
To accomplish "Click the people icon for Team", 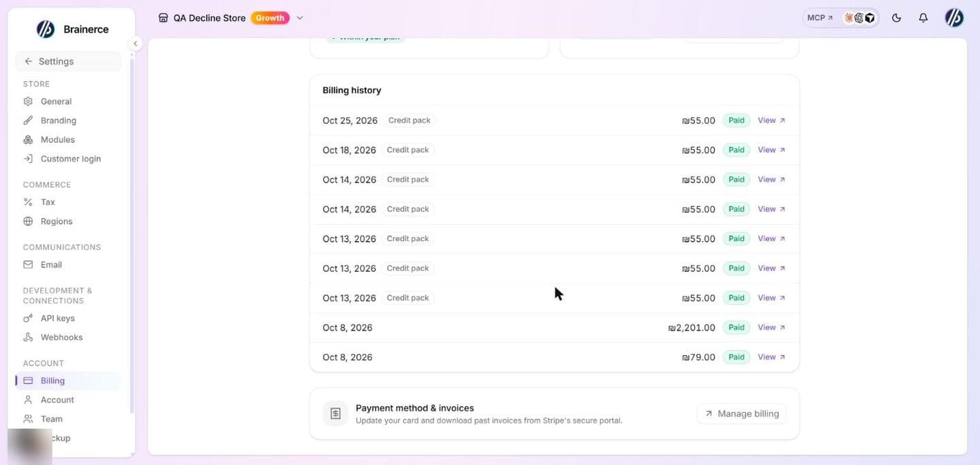I will tap(28, 419).
